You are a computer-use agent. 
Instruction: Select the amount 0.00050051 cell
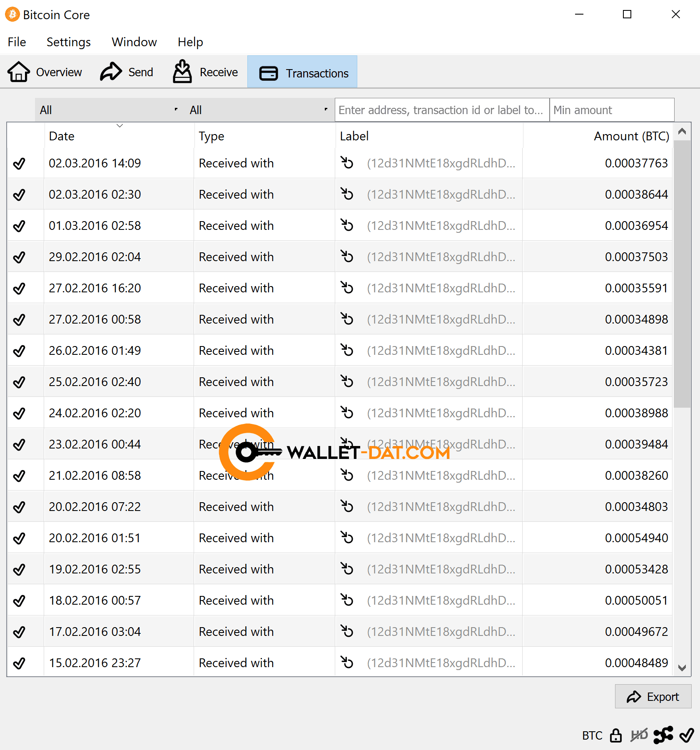click(598, 600)
